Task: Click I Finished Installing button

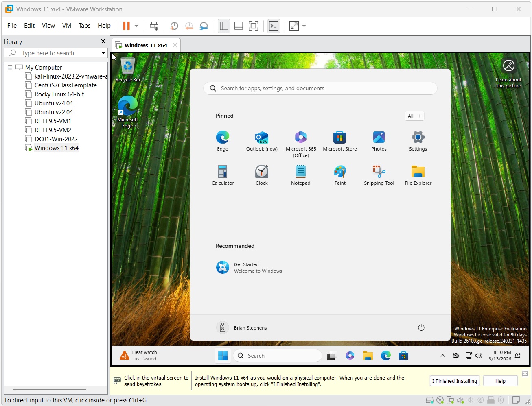Action: tap(455, 381)
